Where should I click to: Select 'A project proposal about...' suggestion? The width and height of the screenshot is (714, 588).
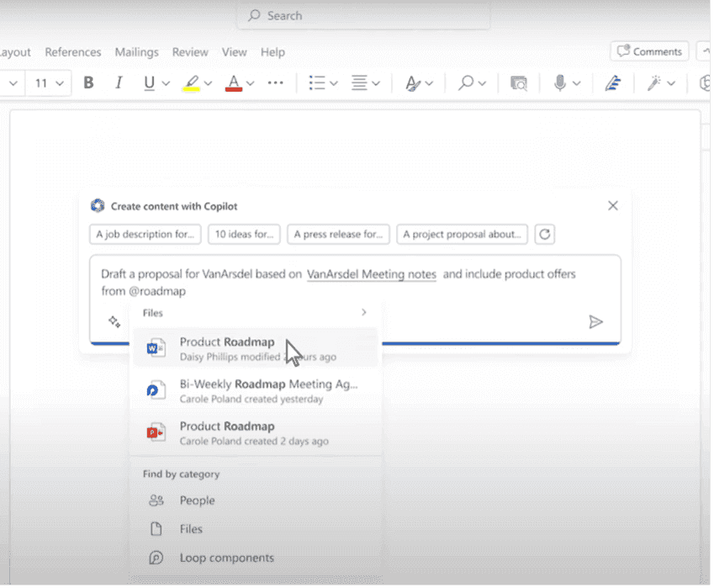[x=462, y=234]
